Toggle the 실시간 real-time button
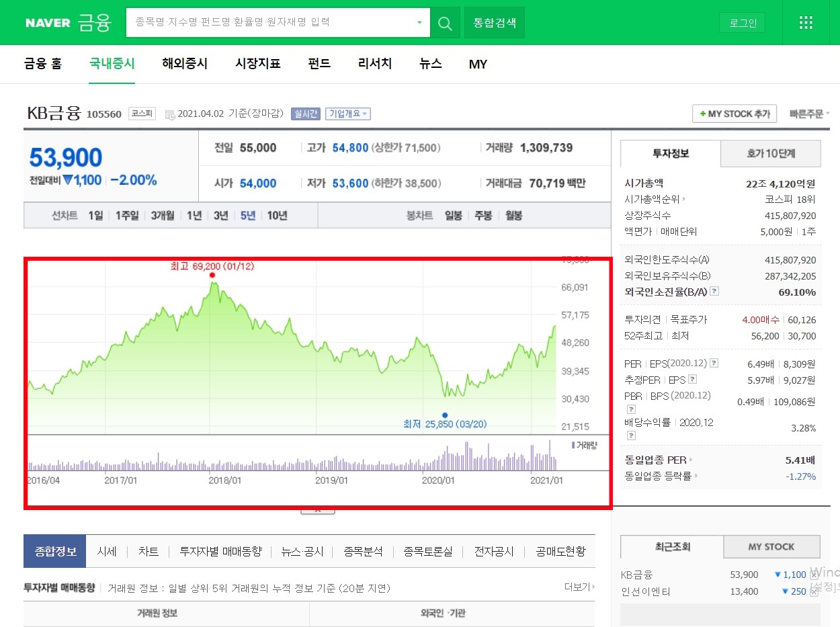The image size is (840, 627). point(306,114)
